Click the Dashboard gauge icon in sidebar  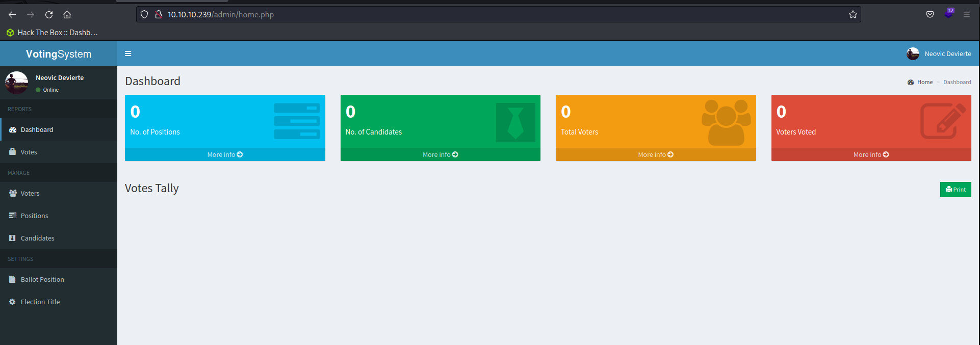tap(13, 129)
